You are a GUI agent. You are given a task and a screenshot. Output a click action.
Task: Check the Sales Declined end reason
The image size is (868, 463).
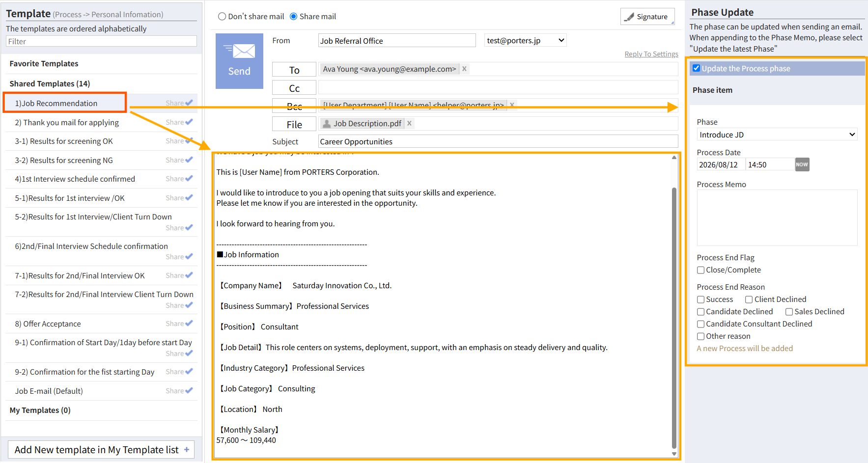point(789,312)
